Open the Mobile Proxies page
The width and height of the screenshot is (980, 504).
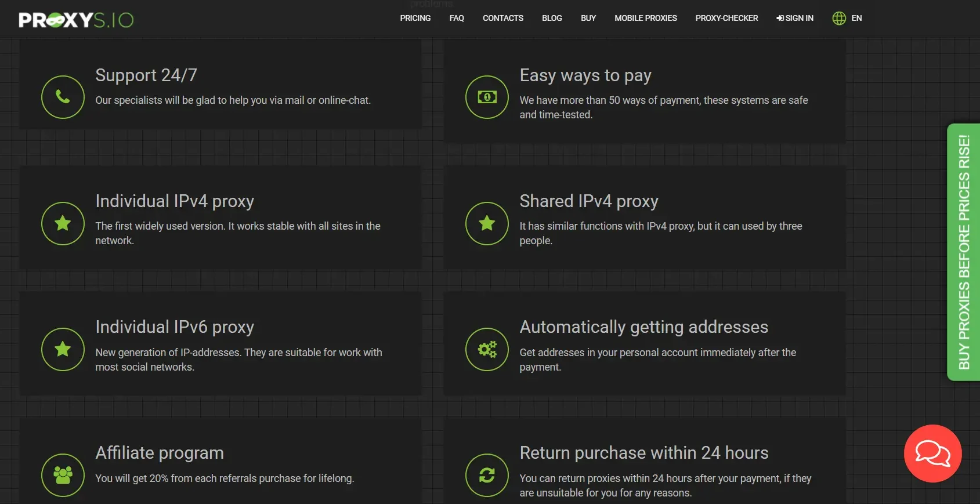pyautogui.click(x=646, y=18)
